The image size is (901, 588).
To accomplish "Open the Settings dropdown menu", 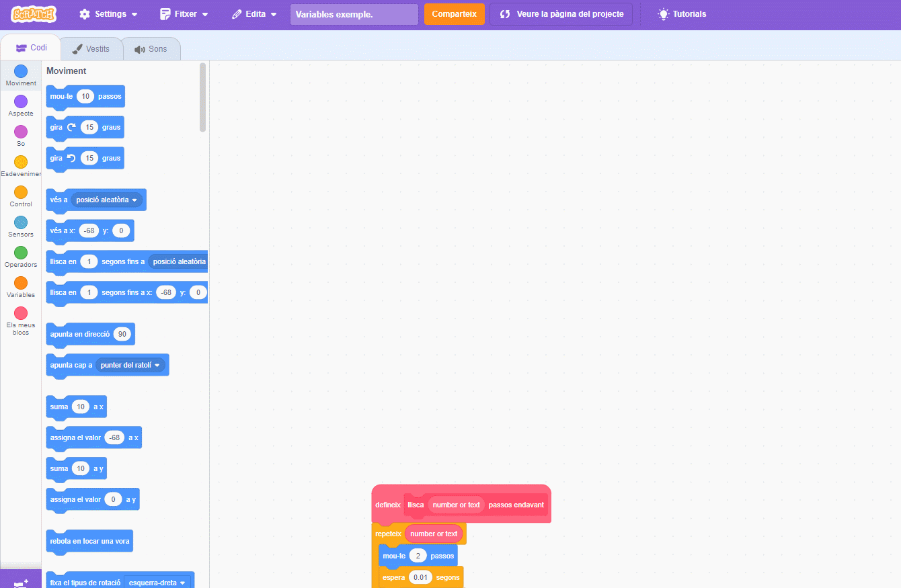I will (108, 14).
